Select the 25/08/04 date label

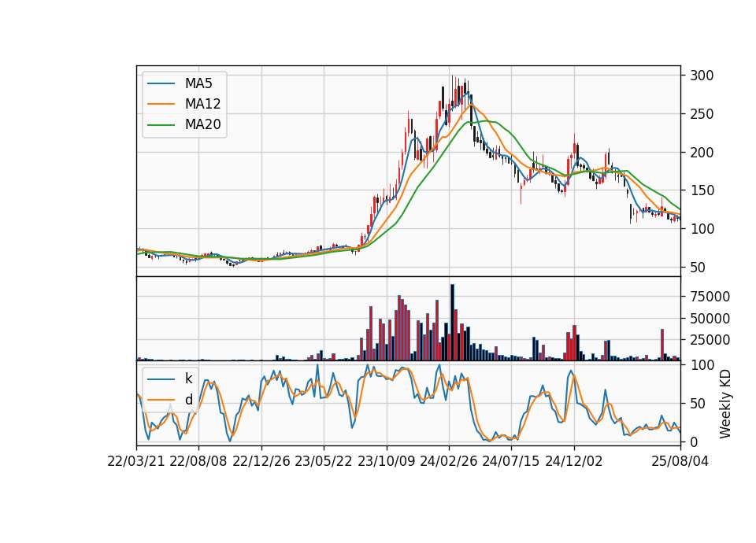tap(680, 461)
